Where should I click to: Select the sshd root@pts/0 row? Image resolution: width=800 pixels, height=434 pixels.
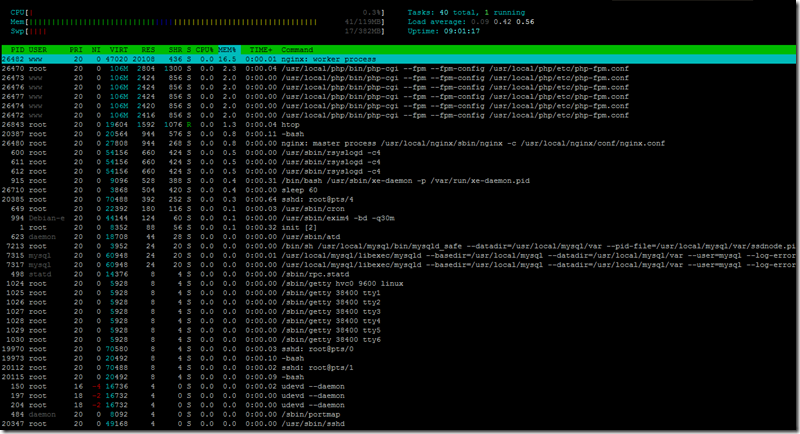coord(398,349)
